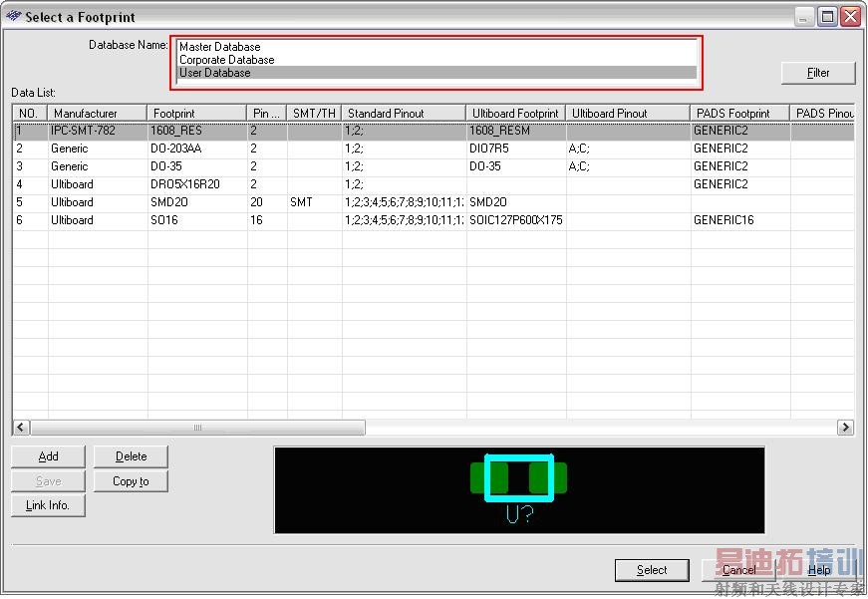
Task: Sort by the Footprint column header
Action: coord(196,113)
